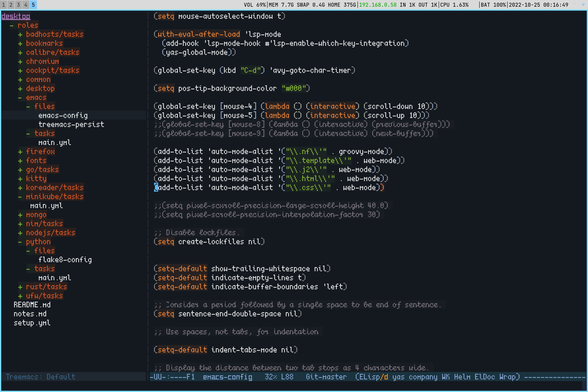
Task: Expand the badhosts/tasks folder plus sign
Action: pos(20,34)
